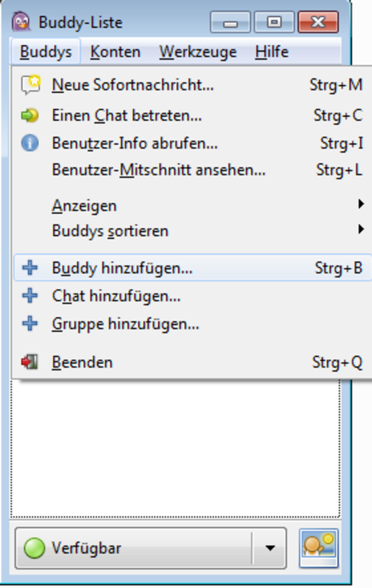This screenshot has width=372, height=588.
Task: Click the plus icon beside Chat hinzufügen
Action: pos(30,296)
